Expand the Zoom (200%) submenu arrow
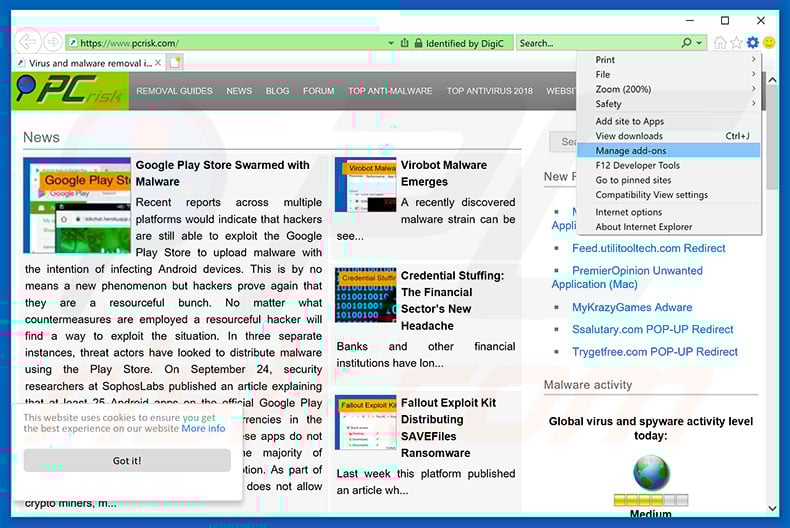Viewport: 790px width, 528px height. pos(753,89)
